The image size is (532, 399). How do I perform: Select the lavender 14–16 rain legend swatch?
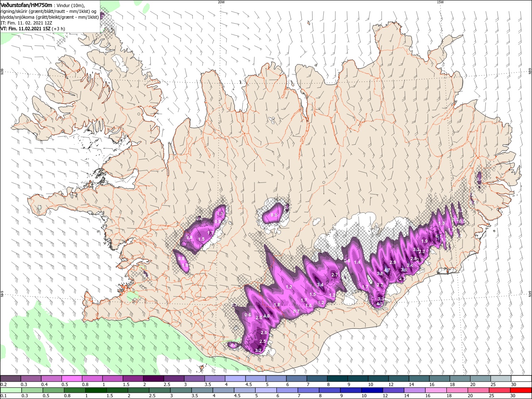coord(415,390)
